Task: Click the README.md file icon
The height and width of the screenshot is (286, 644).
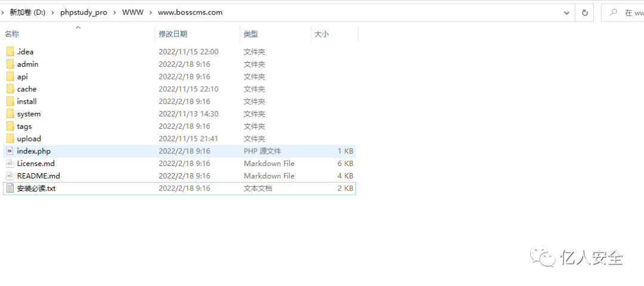Action: 10,176
